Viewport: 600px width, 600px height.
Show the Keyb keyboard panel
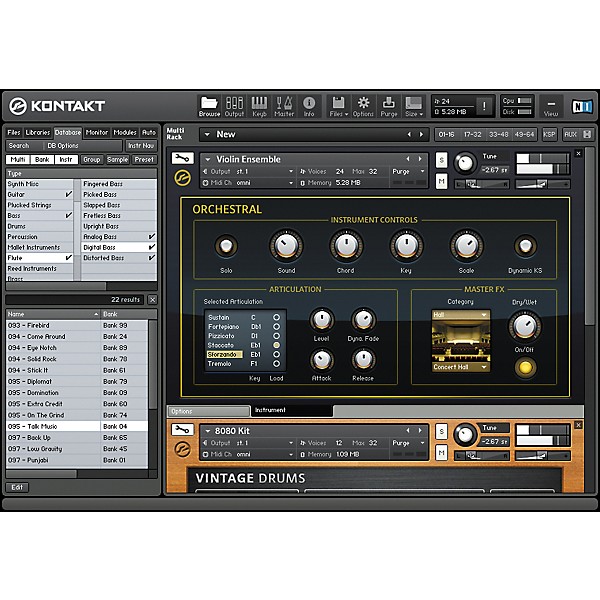[259, 106]
